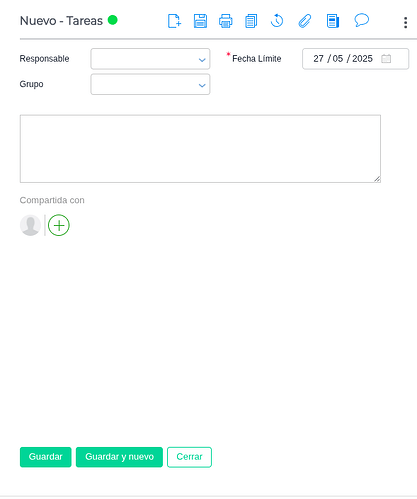Click the notes sheet icon
Viewport: 417px width, 499px height.
tap(333, 21)
